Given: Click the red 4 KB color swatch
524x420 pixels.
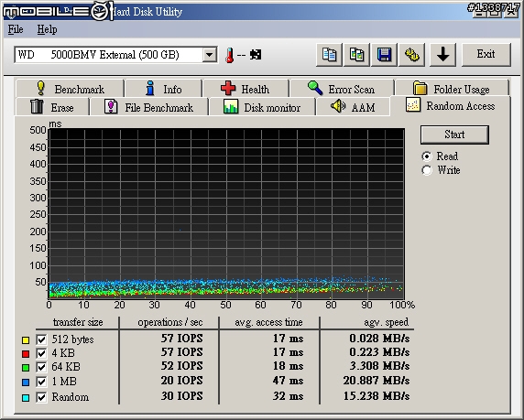Looking at the screenshot, I should (x=26, y=353).
